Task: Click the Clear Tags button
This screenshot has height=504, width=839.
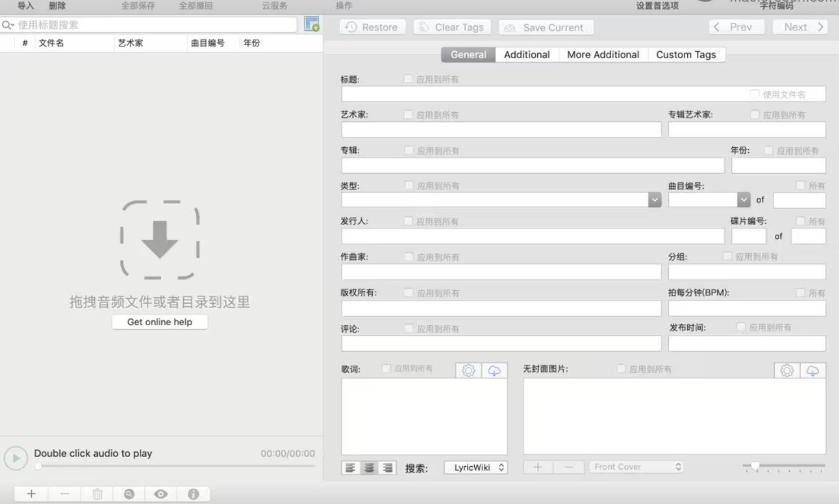Action: [x=452, y=27]
